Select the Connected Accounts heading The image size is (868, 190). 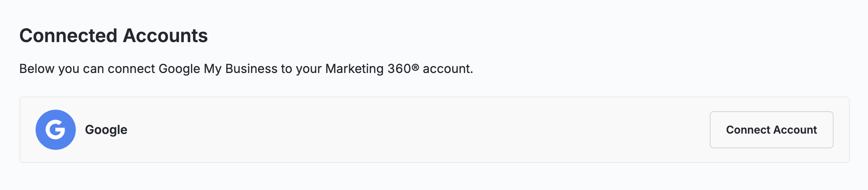click(x=113, y=36)
